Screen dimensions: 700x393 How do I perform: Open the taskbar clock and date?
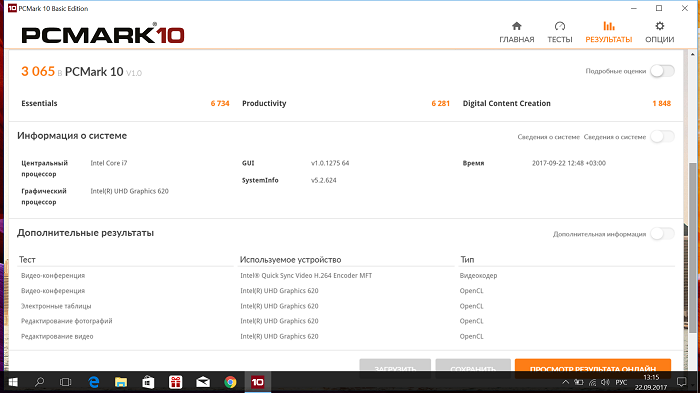[x=651, y=382]
